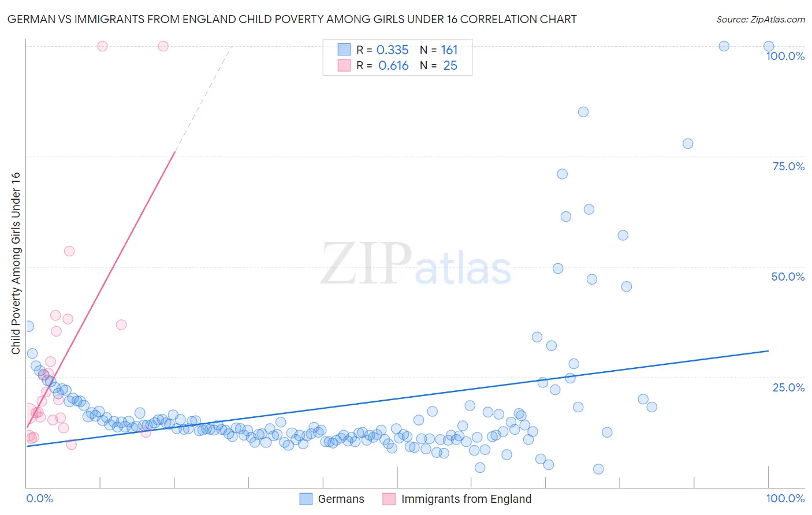812x515 pixels.
Task: Click the pink swatch beside R = 0.616
Action: tap(344, 65)
